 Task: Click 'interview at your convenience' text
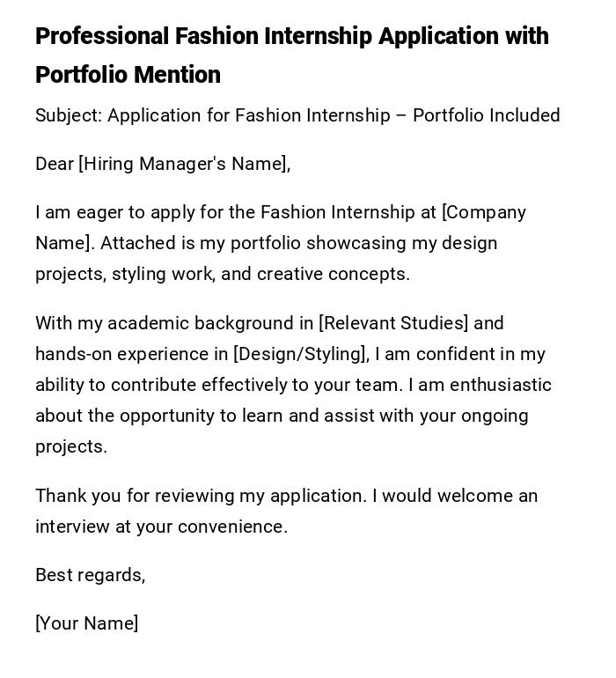click(x=161, y=527)
